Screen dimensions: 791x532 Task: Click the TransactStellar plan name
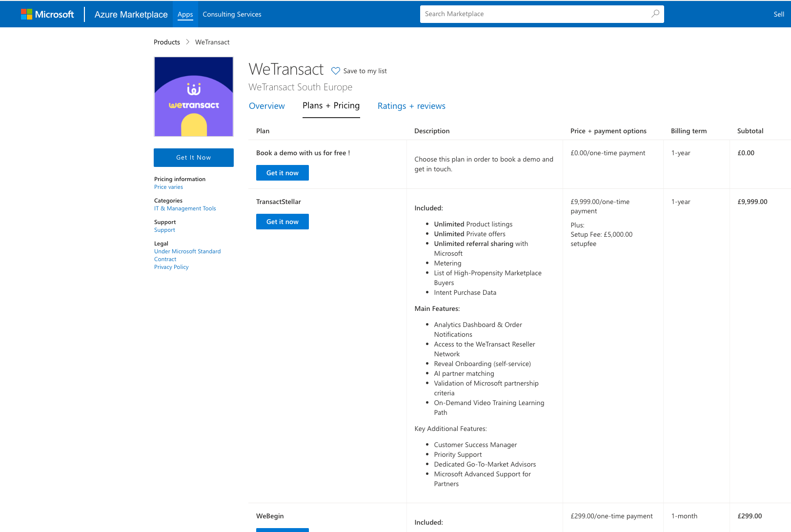[279, 202]
